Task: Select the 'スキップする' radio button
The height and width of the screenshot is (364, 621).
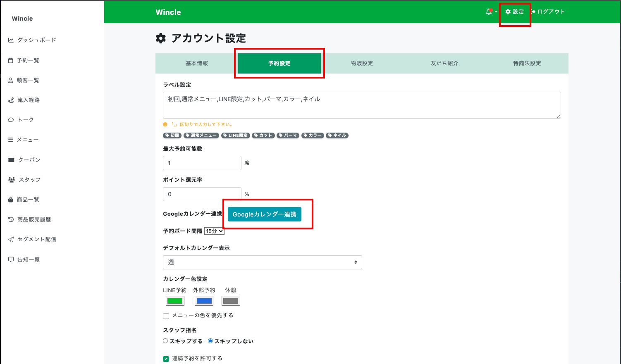Action: click(x=165, y=341)
